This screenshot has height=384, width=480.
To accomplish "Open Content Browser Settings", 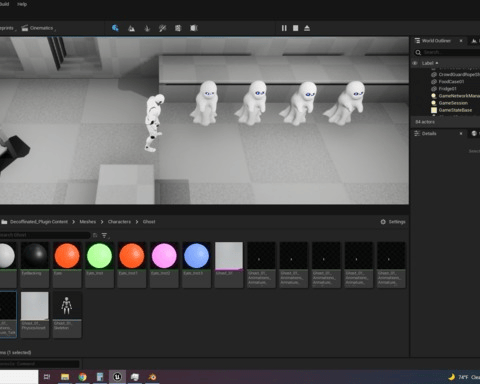I will coord(393,222).
